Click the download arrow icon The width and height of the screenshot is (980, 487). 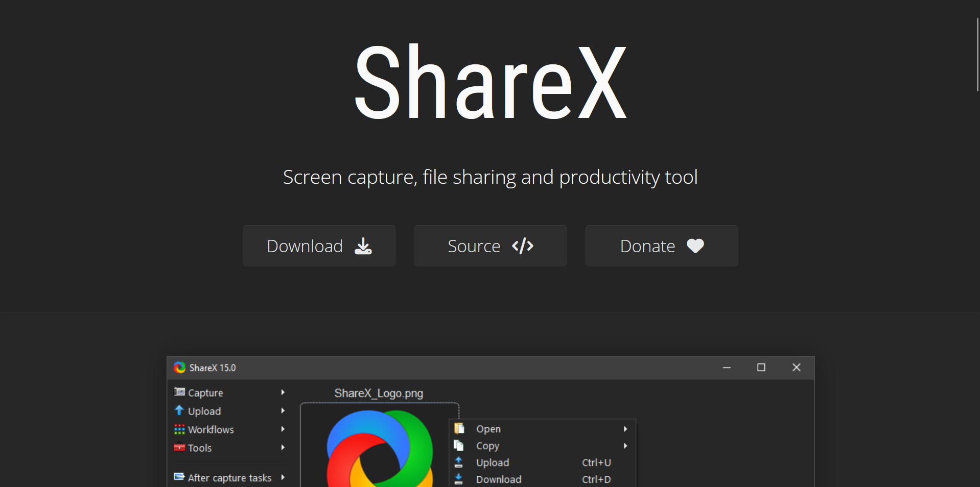(x=363, y=246)
